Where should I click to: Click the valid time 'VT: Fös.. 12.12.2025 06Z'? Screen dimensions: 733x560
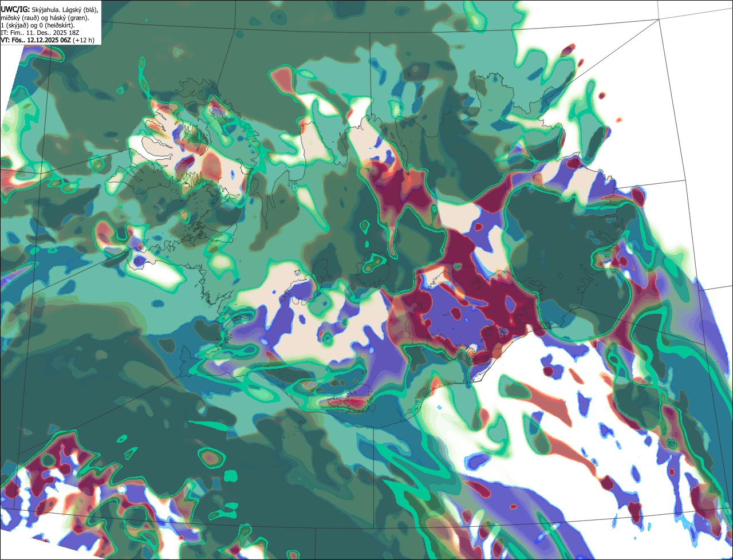coord(36,40)
